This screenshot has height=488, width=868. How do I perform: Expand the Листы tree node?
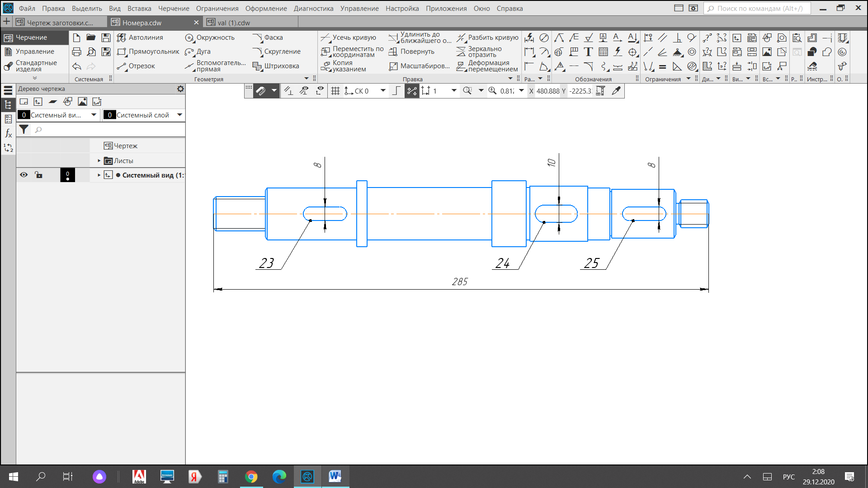point(99,161)
